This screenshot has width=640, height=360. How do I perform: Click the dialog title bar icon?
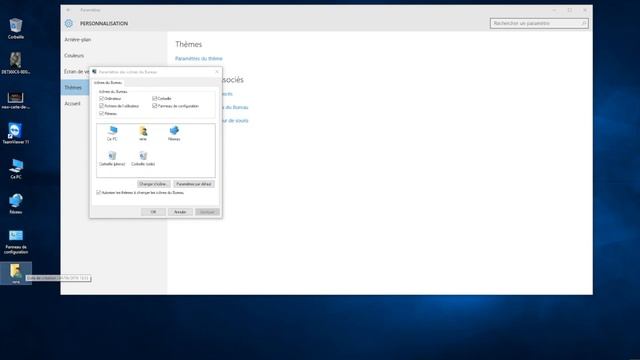(94, 72)
